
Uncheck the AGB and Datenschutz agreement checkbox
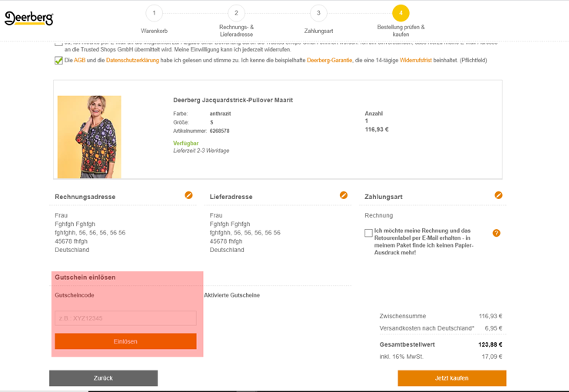point(58,61)
